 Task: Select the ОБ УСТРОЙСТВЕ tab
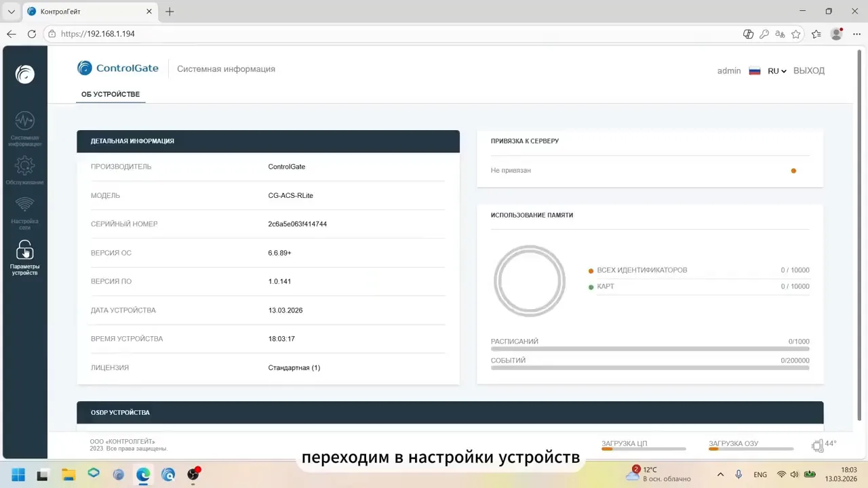111,94
